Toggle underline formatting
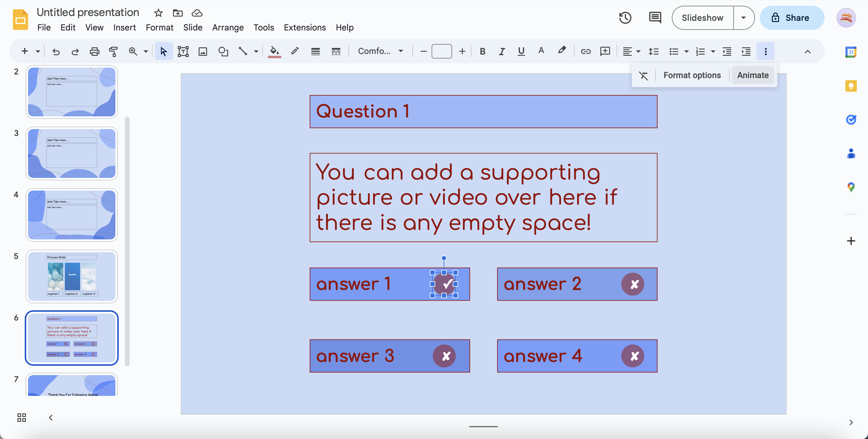Viewport: 868px width, 439px height. 521,51
